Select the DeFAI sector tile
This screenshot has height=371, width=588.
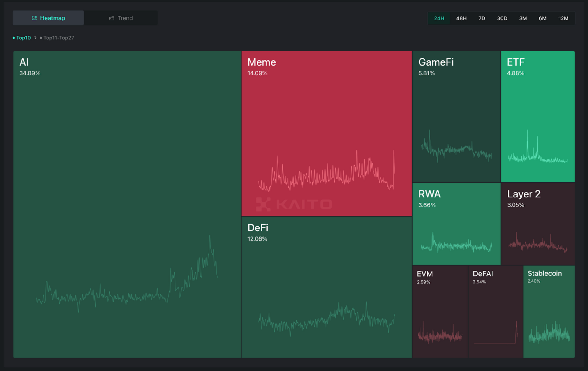(495, 312)
